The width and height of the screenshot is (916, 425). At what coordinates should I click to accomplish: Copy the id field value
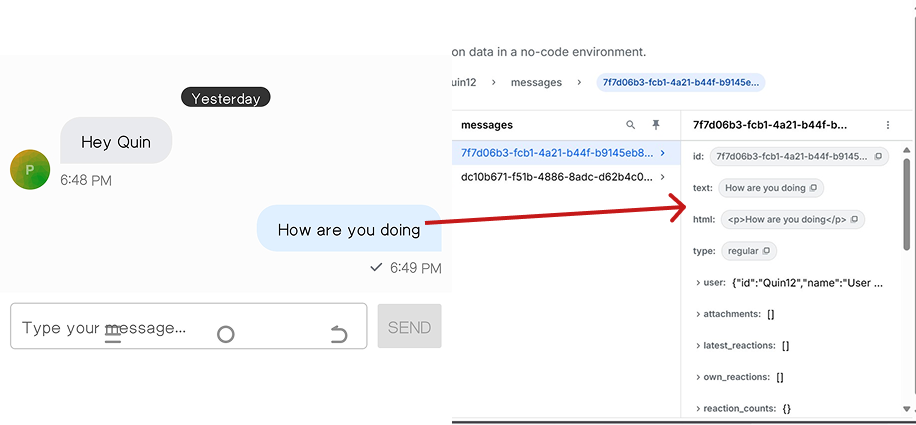pos(878,157)
